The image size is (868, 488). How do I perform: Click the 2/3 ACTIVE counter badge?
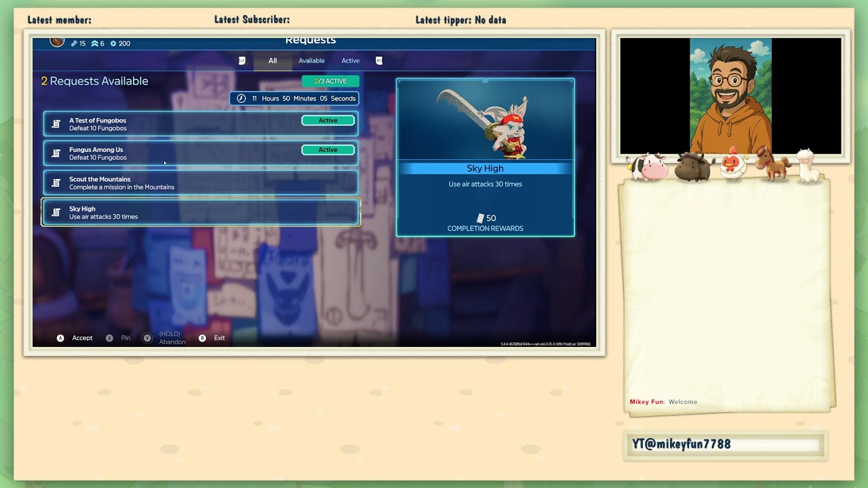pos(330,81)
